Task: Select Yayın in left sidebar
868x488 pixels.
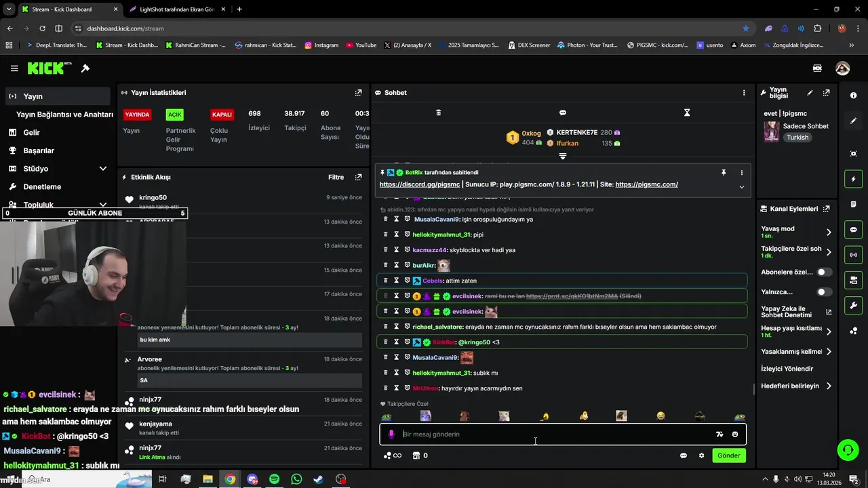Action: pyautogui.click(x=58, y=96)
